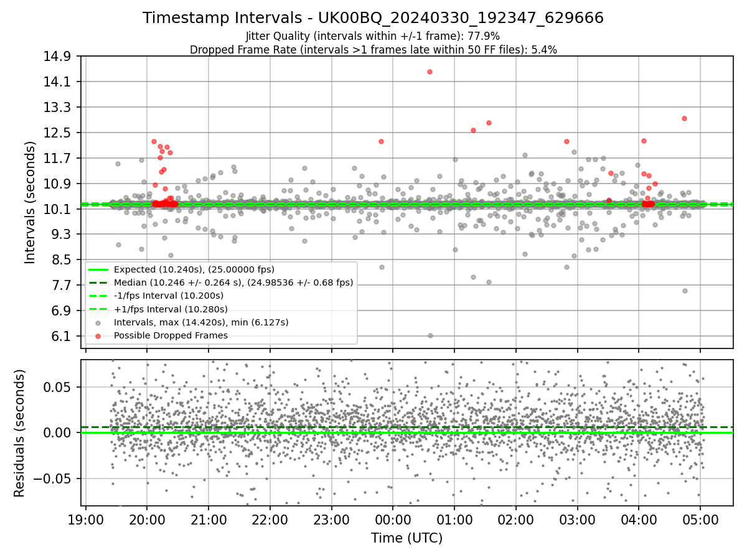Click the 'Residuals (seconds)' y-axis label
This screenshot has height=560, width=747.
click(19, 433)
